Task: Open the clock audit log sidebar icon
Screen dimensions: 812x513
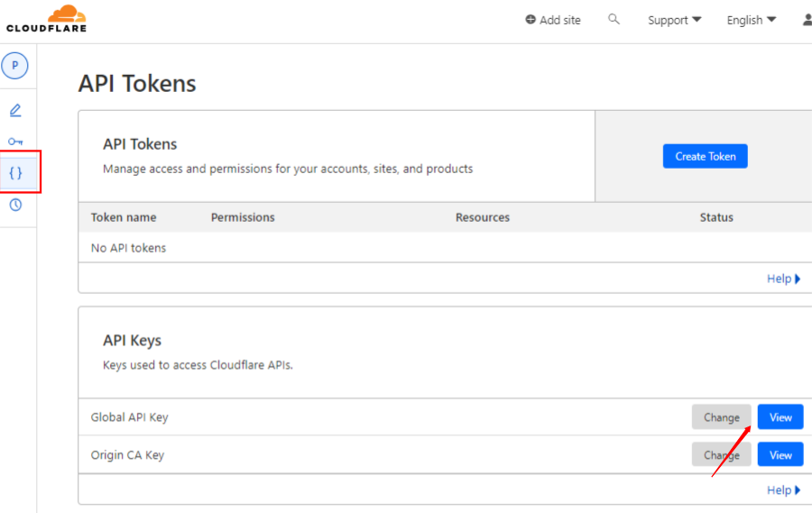Action: [x=15, y=205]
